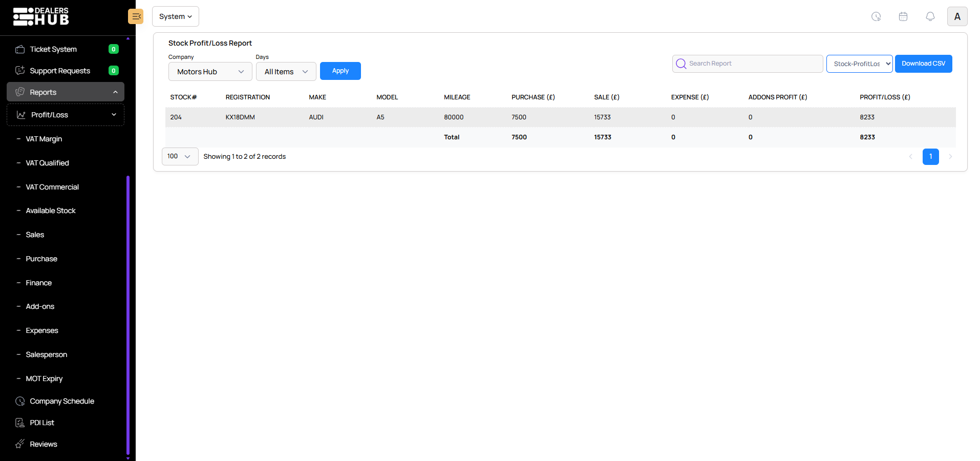Click the user avatar 'A' button
This screenshot has height=461, width=980.
(x=957, y=16)
